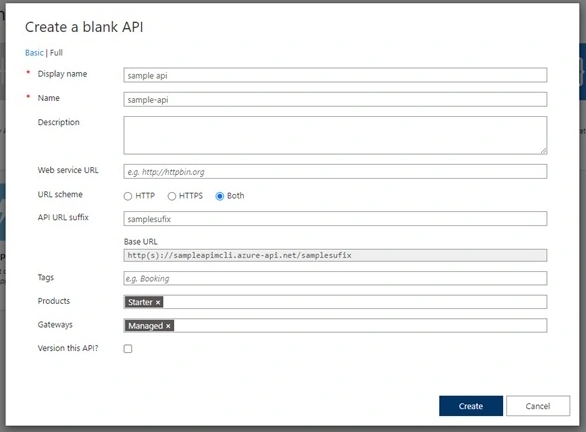Click the Tags input field
Screen dimensions: 586x432
click(x=335, y=278)
